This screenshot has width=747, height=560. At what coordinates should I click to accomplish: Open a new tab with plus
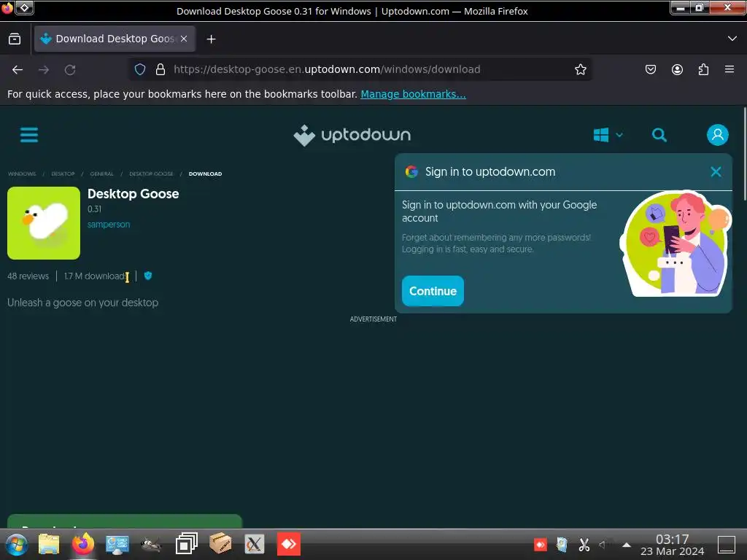point(211,39)
